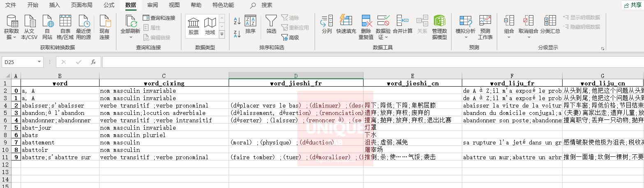The width and height of the screenshot is (644, 188).
Task: Click the Forecast Sheet (预测工作表) icon
Action: tap(485, 21)
